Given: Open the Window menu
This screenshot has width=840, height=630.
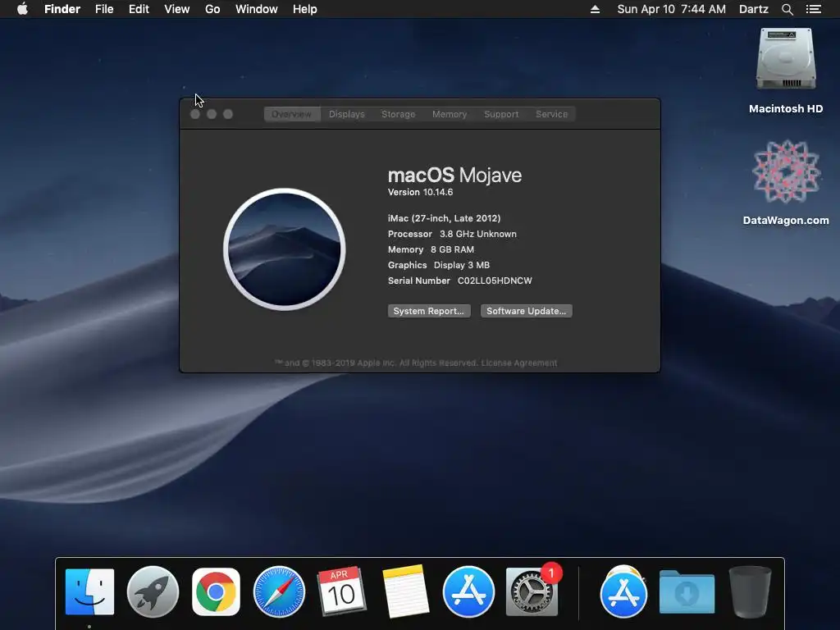Looking at the screenshot, I should click(x=256, y=9).
